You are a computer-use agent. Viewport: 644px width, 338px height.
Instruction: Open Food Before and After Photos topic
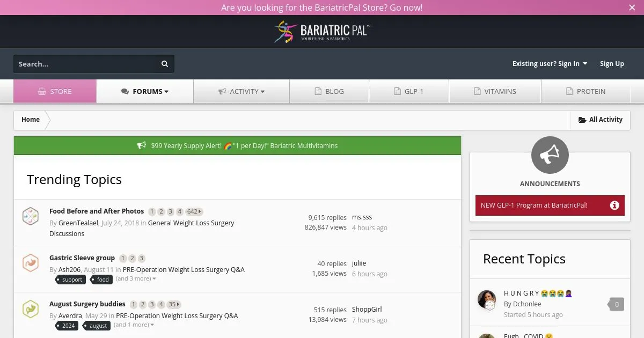click(x=97, y=211)
